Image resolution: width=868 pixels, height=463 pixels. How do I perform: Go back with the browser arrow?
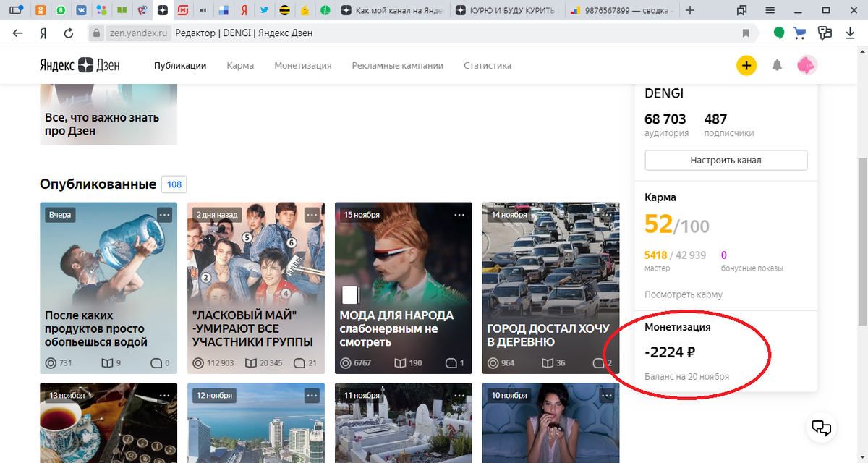tap(17, 33)
